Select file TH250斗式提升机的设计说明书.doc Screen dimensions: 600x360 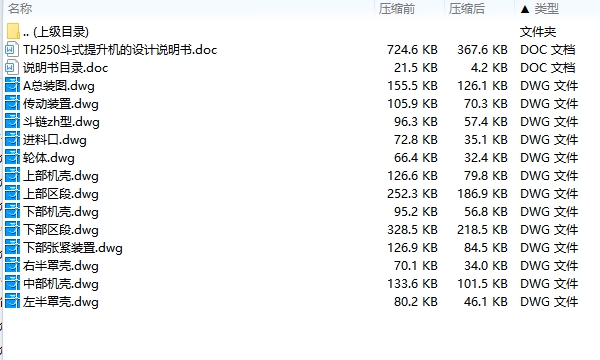(120, 50)
